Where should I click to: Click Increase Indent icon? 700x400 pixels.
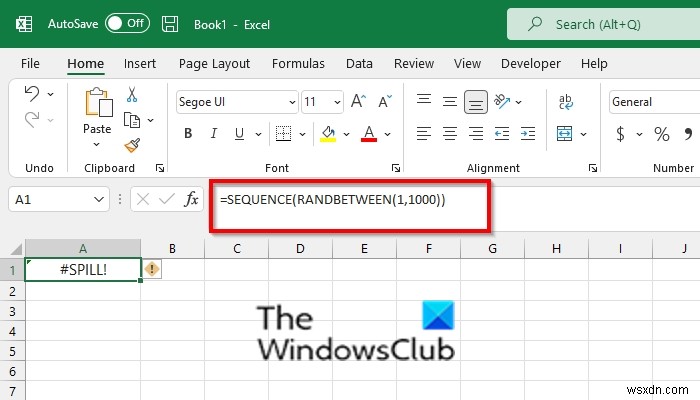pyautogui.click(x=528, y=133)
